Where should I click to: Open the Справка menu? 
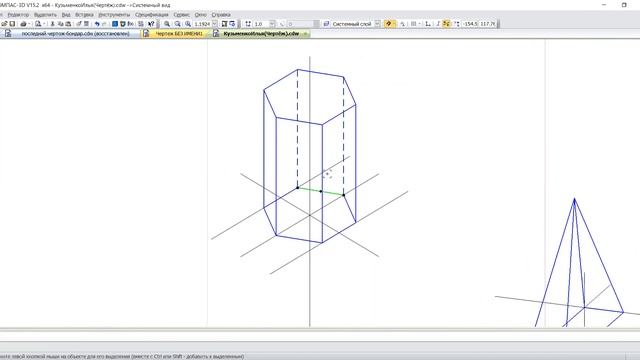pyautogui.click(x=221, y=15)
